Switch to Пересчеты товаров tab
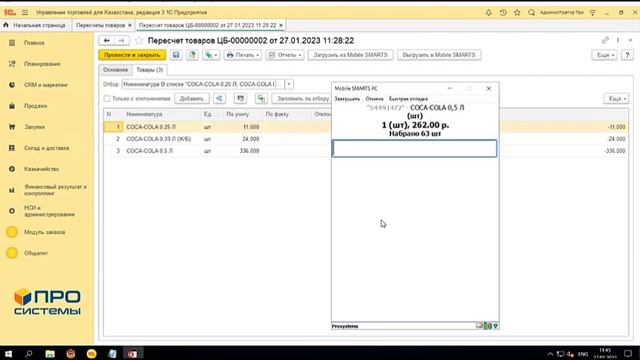Image resolution: width=640 pixels, height=360 pixels. 100,25
